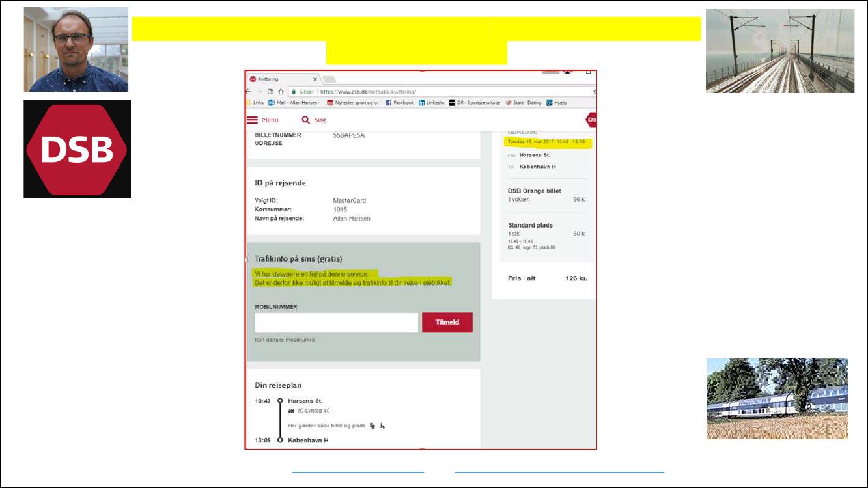Reload the page with refresh icon

[270, 92]
